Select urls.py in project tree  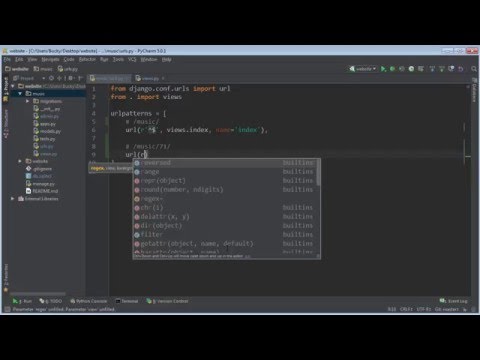(x=43, y=146)
